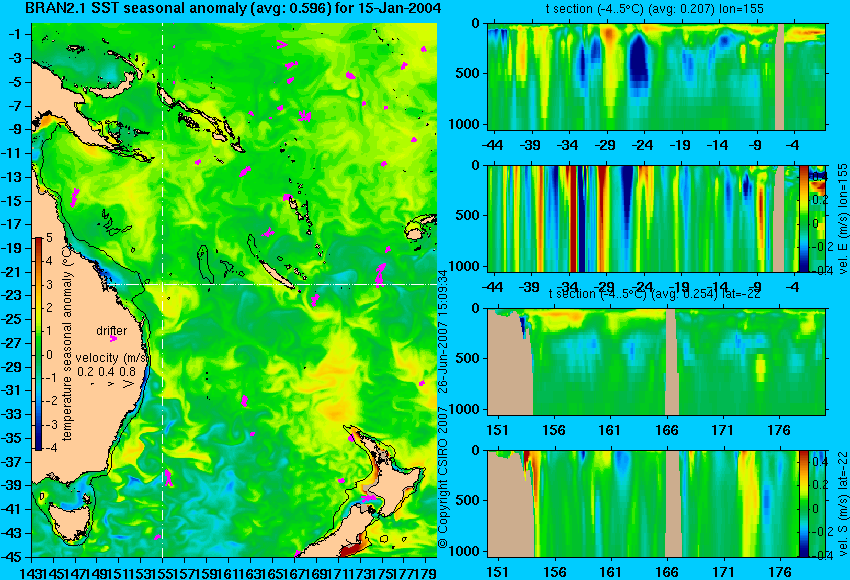Click the '0.2' tick on the vel. S color bar

(819, 485)
